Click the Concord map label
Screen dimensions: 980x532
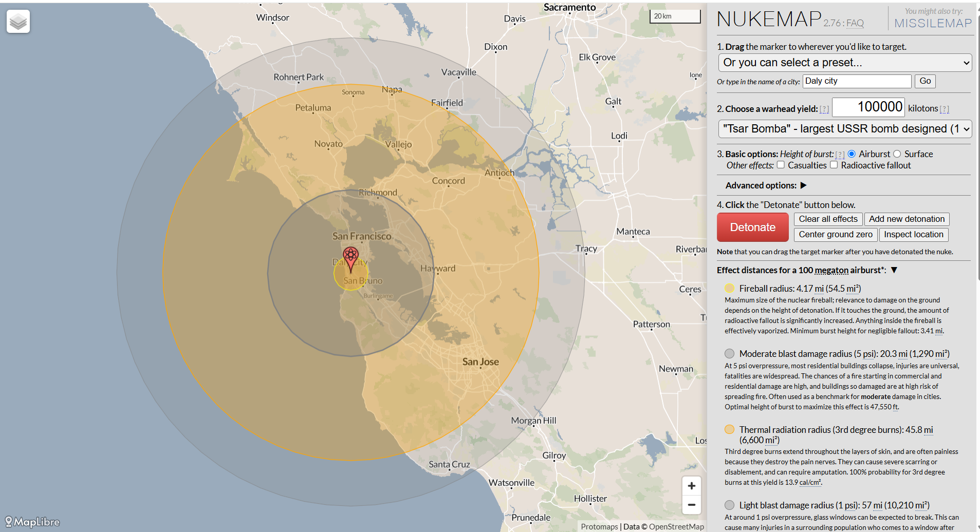[448, 181]
